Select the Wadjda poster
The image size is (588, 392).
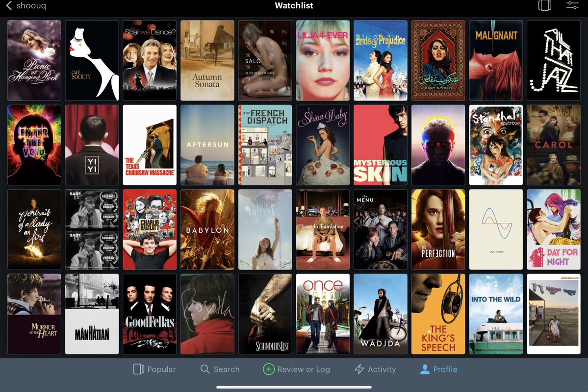coord(381,314)
